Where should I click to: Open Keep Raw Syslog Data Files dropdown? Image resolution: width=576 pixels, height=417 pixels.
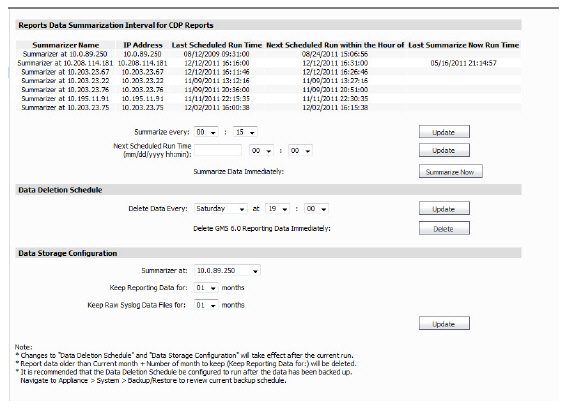(206, 305)
